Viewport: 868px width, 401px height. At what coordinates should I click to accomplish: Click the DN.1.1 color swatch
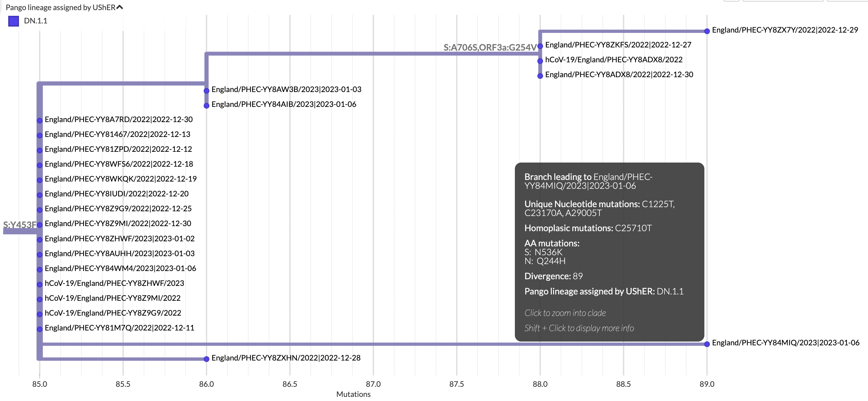(x=13, y=21)
